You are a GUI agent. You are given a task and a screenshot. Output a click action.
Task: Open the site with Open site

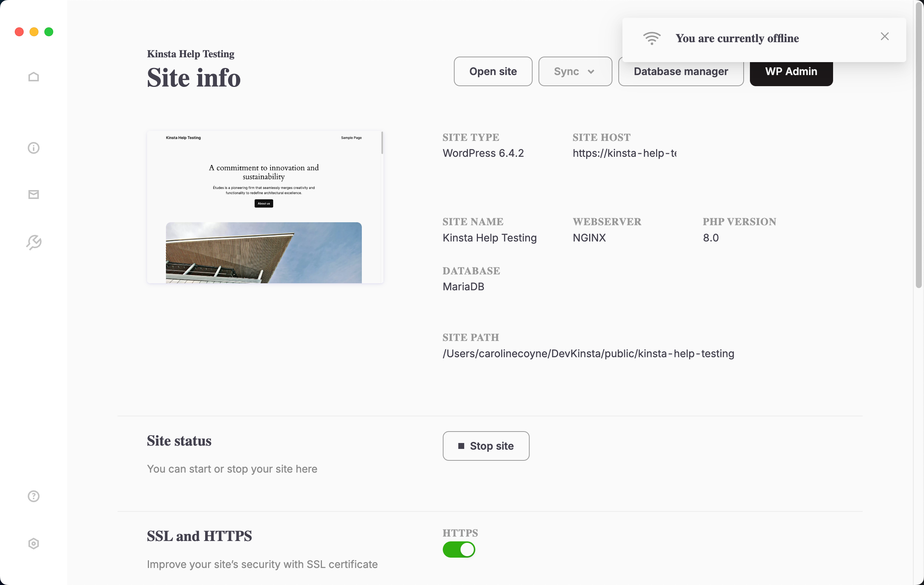tap(493, 71)
